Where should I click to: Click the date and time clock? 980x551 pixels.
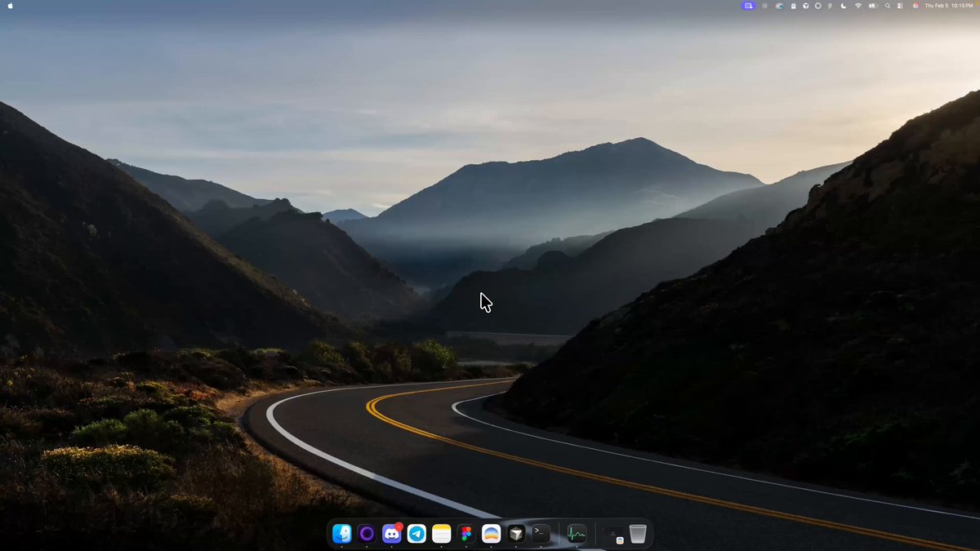[948, 6]
